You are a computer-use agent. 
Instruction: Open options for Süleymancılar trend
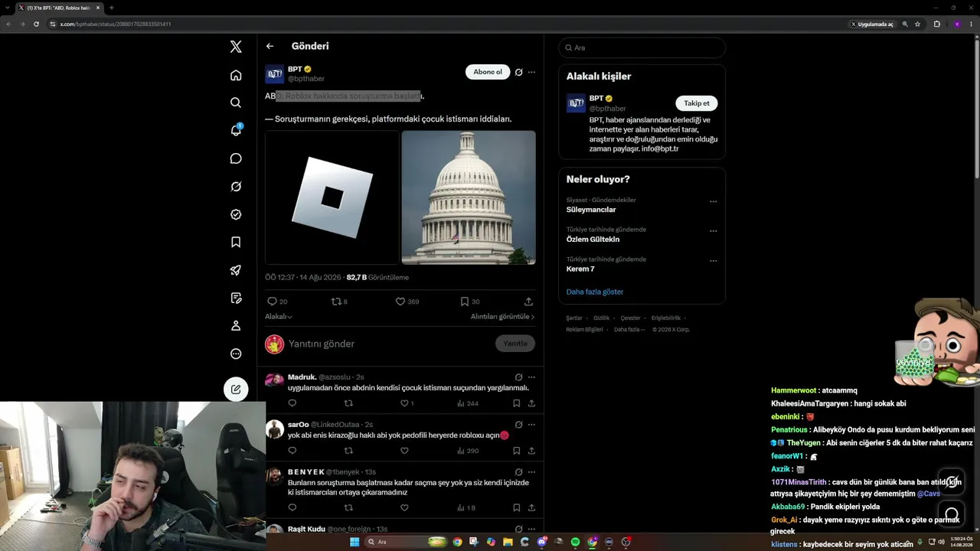[713, 202]
